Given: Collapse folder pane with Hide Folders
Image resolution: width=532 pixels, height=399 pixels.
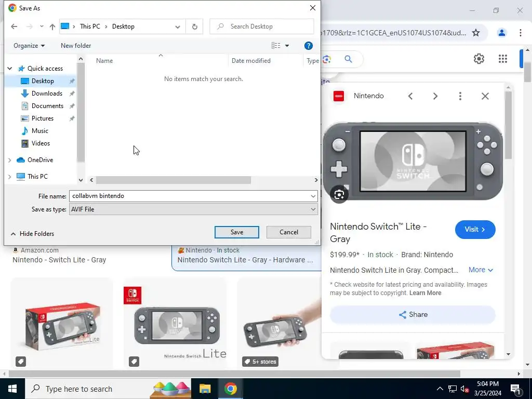Looking at the screenshot, I should click(x=33, y=234).
